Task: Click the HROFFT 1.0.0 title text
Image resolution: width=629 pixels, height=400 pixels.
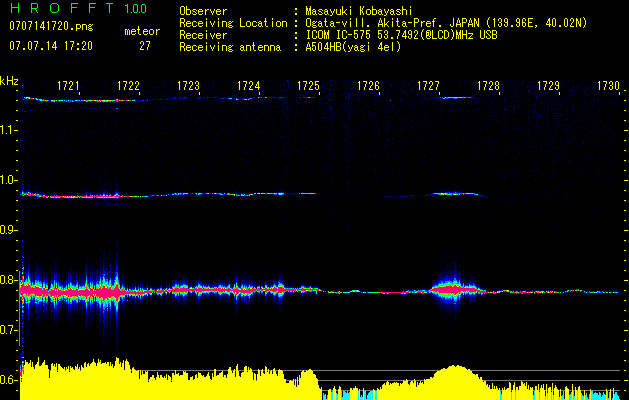Action: [78, 8]
